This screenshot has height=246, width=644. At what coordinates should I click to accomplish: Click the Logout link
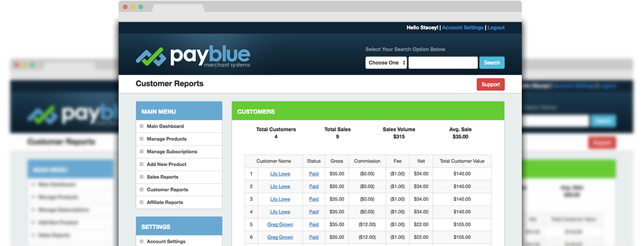coord(496,28)
